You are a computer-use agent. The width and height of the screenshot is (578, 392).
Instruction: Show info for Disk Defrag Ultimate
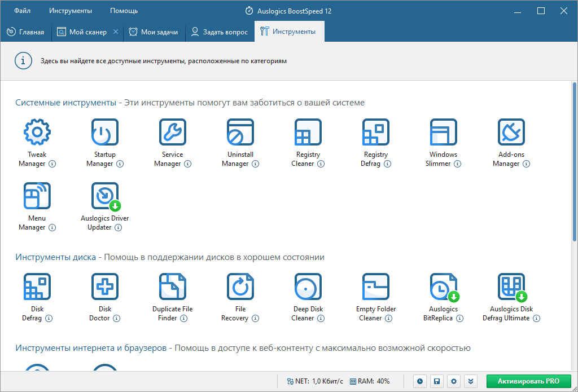[537, 318]
